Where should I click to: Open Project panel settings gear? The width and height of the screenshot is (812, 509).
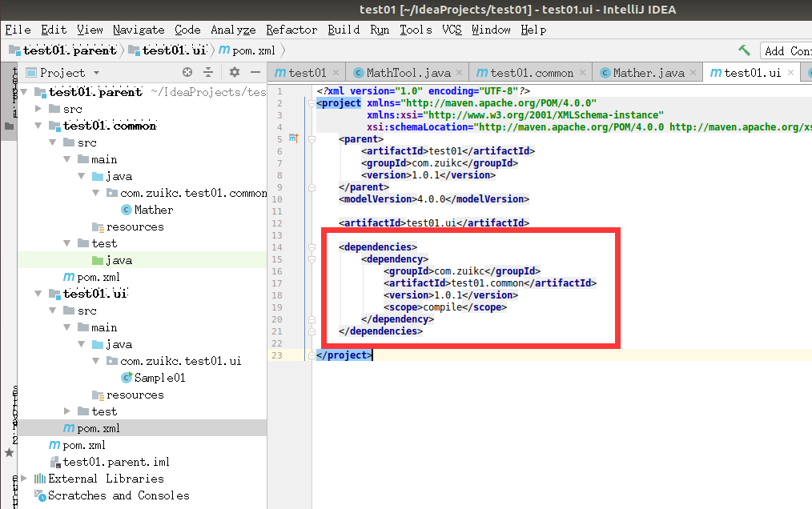(x=235, y=73)
